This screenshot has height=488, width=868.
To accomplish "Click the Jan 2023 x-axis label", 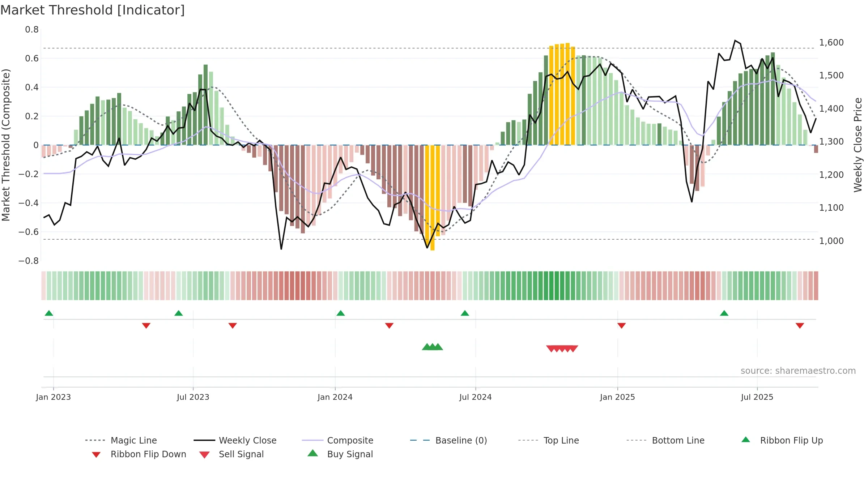I will click(54, 397).
